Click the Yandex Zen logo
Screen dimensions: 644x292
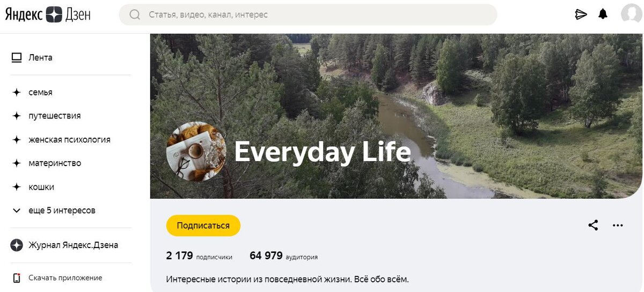[48, 14]
